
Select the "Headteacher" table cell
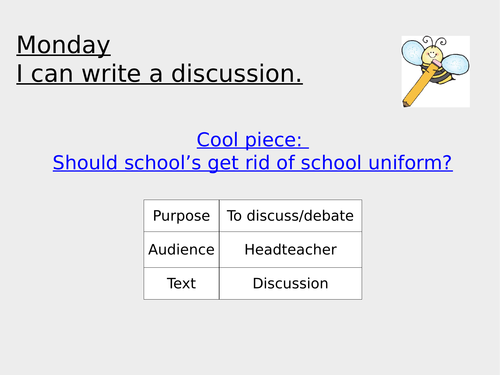pyautogui.click(x=290, y=250)
